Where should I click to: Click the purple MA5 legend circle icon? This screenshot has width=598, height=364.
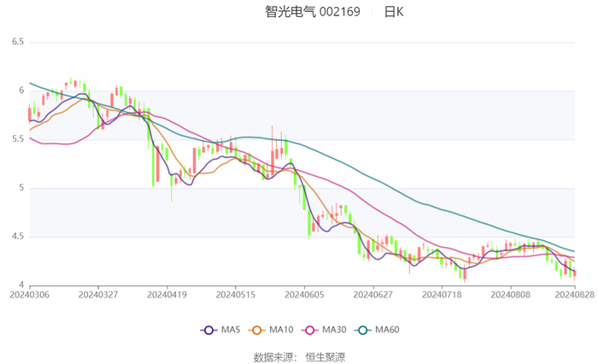click(208, 330)
